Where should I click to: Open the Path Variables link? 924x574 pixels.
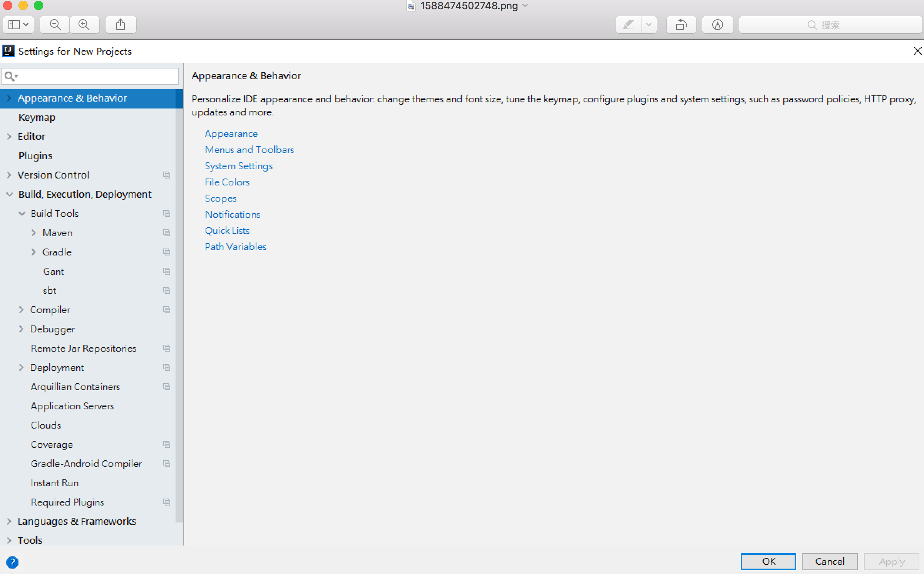pyautogui.click(x=236, y=247)
